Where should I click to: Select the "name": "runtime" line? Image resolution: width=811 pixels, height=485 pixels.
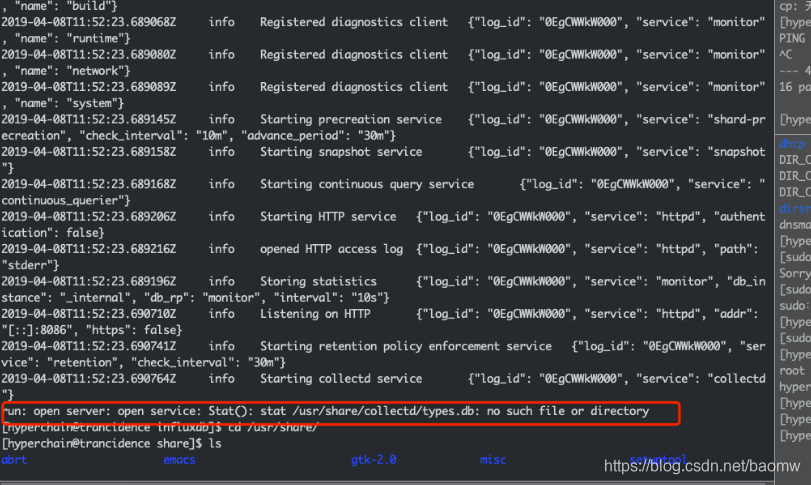[66, 38]
